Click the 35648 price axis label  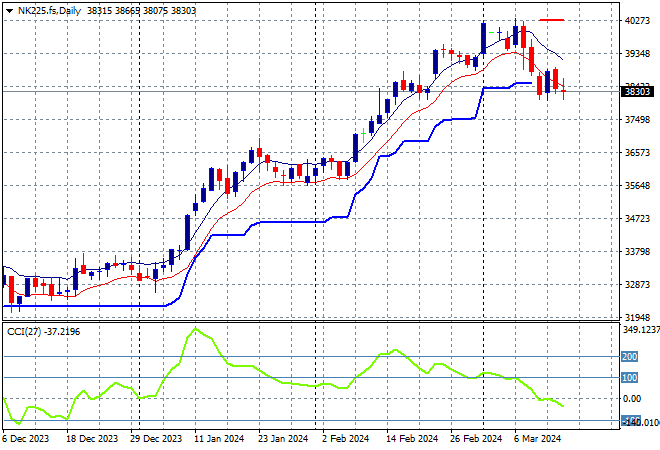[637, 186]
